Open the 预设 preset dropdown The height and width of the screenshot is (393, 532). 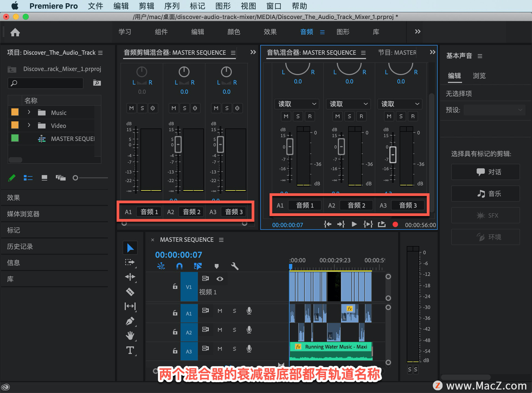(x=494, y=110)
